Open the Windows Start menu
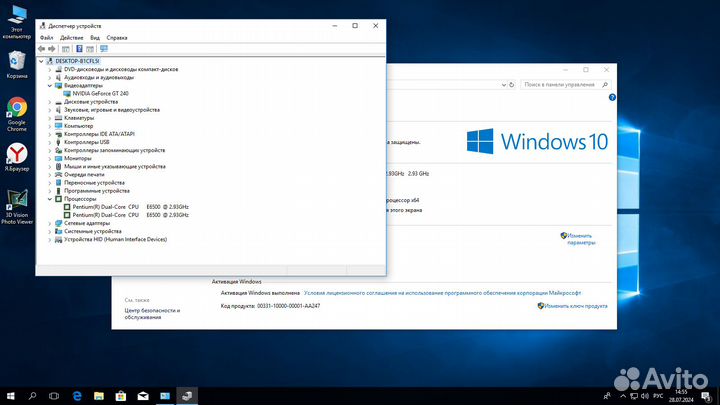 point(11,396)
